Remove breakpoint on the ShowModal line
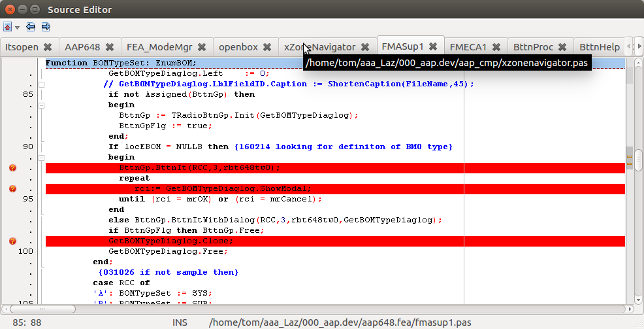 (12, 189)
